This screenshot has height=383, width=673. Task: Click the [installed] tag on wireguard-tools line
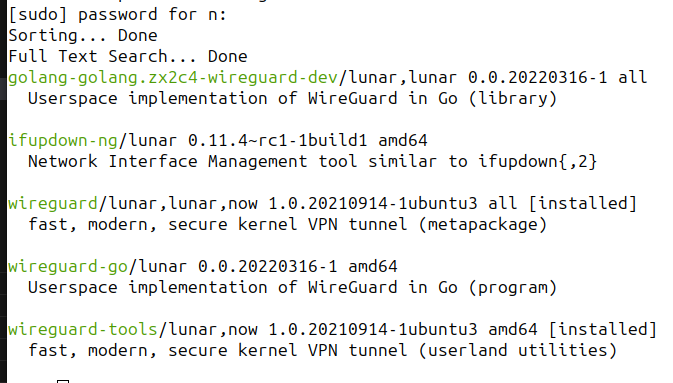click(603, 329)
